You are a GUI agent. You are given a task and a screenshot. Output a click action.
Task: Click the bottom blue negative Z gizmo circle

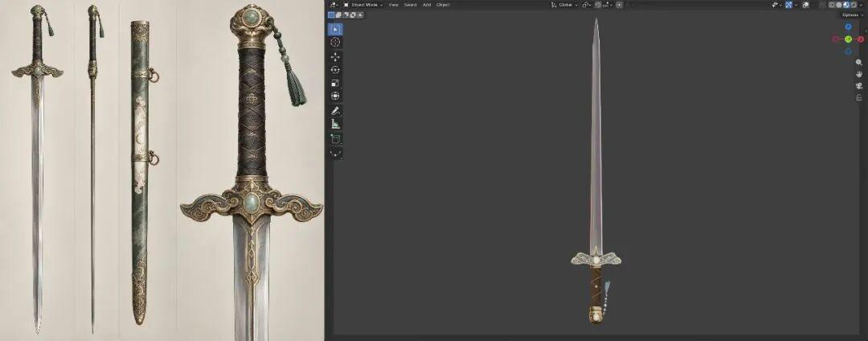tap(848, 51)
